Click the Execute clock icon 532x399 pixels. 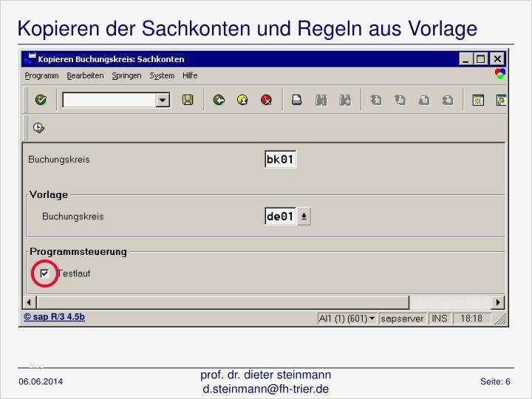click(x=38, y=128)
